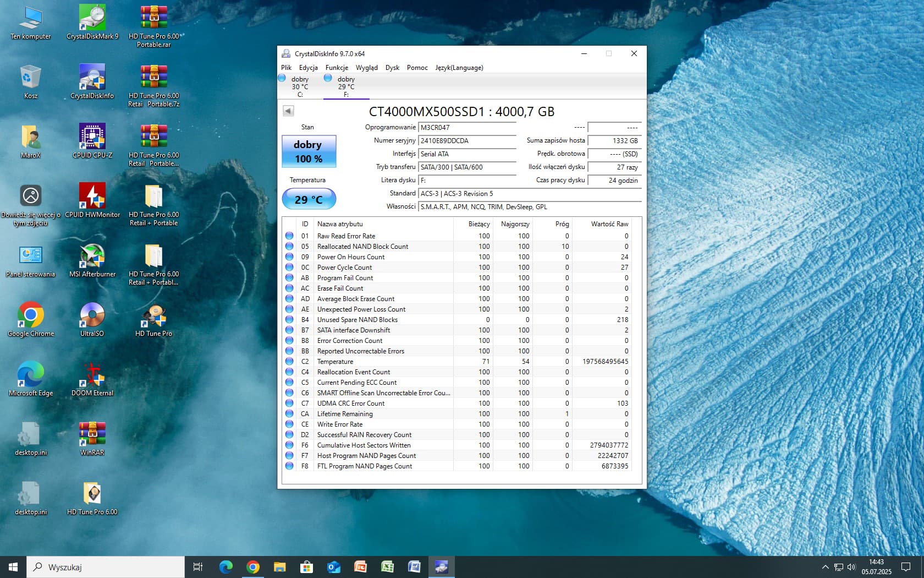Open network tray icon

pyautogui.click(x=838, y=567)
